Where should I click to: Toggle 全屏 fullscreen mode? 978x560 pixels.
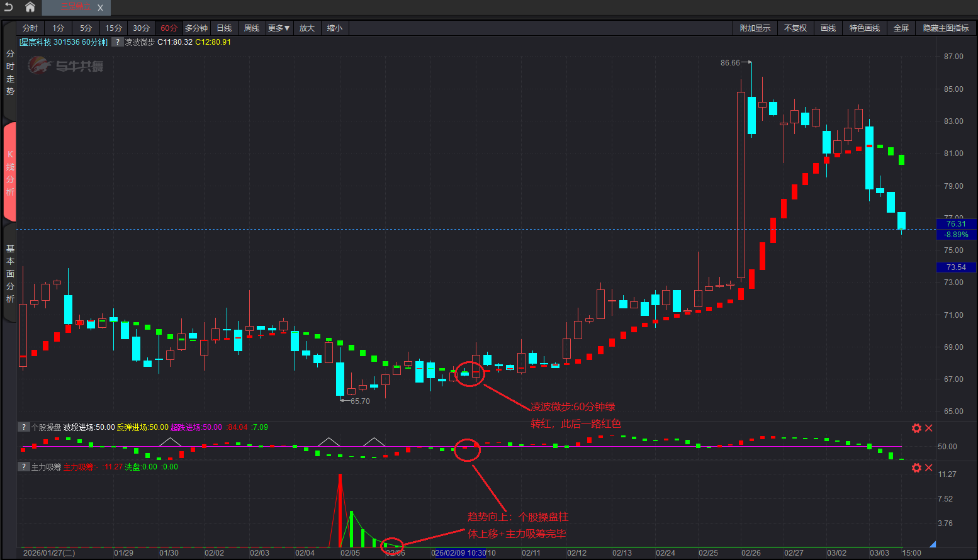tap(901, 28)
